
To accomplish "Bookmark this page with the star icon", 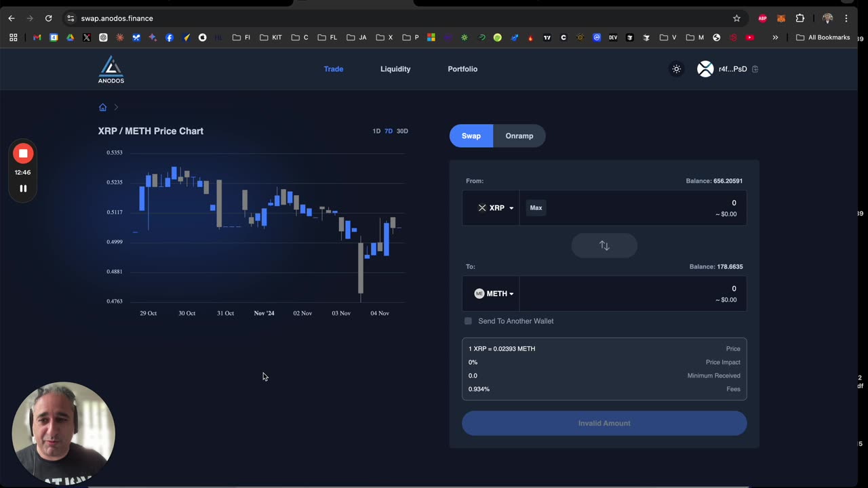I will coord(736,18).
